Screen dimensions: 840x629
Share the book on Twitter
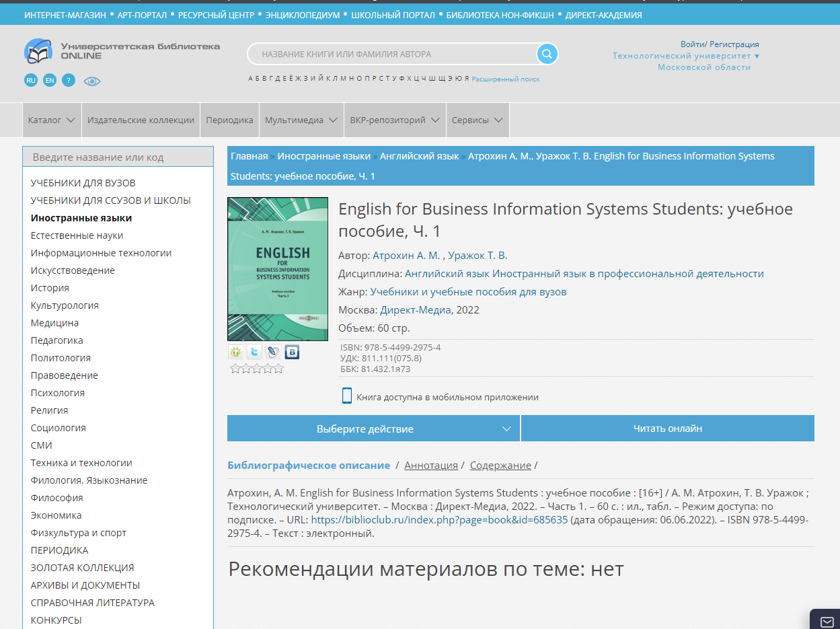tap(254, 352)
